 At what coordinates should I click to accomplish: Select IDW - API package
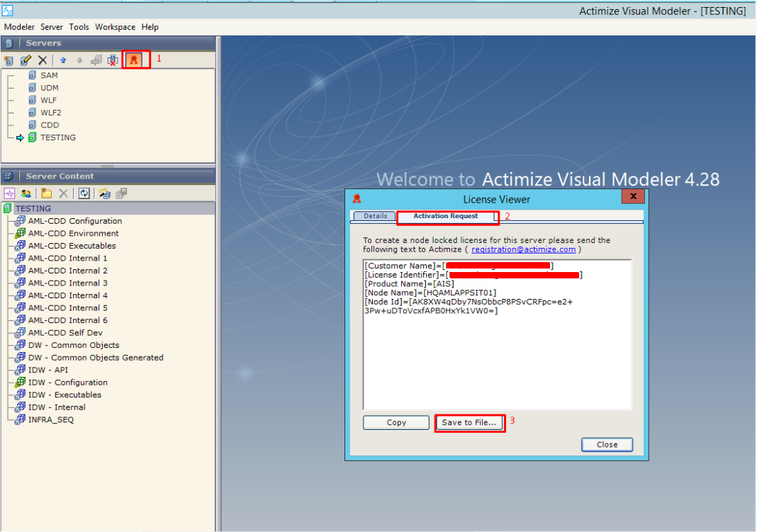pos(47,370)
